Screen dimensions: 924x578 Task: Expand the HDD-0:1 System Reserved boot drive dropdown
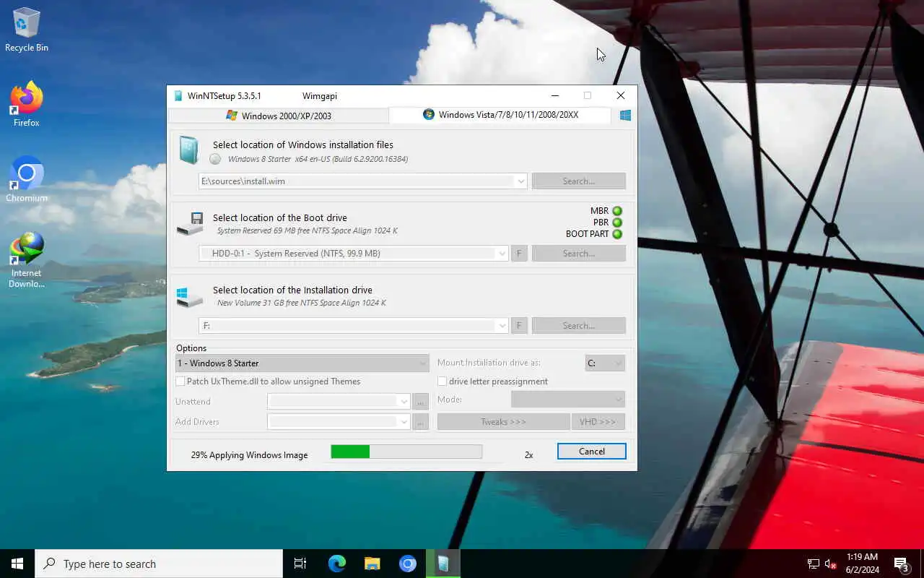[x=502, y=254]
